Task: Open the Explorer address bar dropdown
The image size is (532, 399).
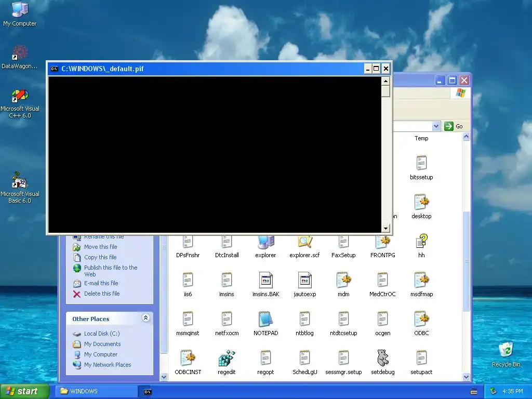Action: (x=436, y=126)
